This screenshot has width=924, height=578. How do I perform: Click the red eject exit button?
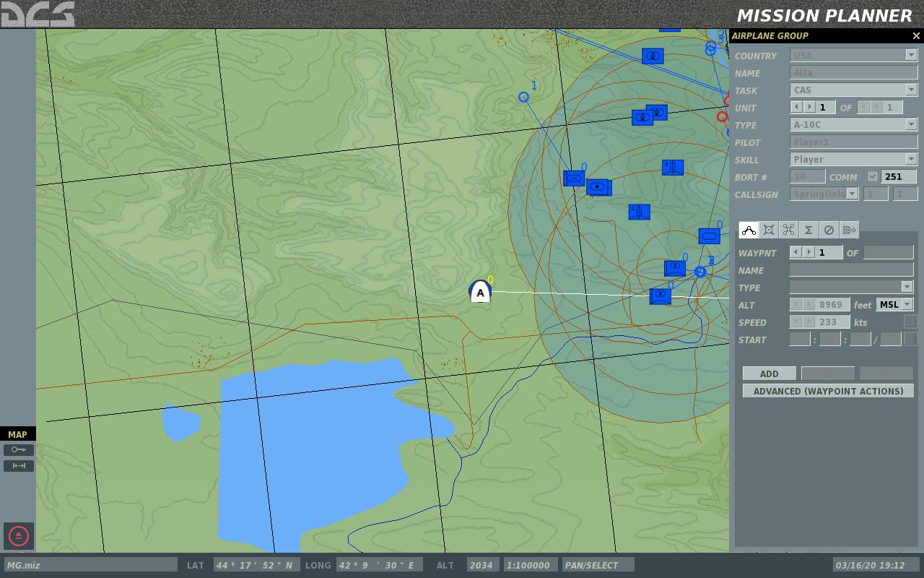pos(19,536)
